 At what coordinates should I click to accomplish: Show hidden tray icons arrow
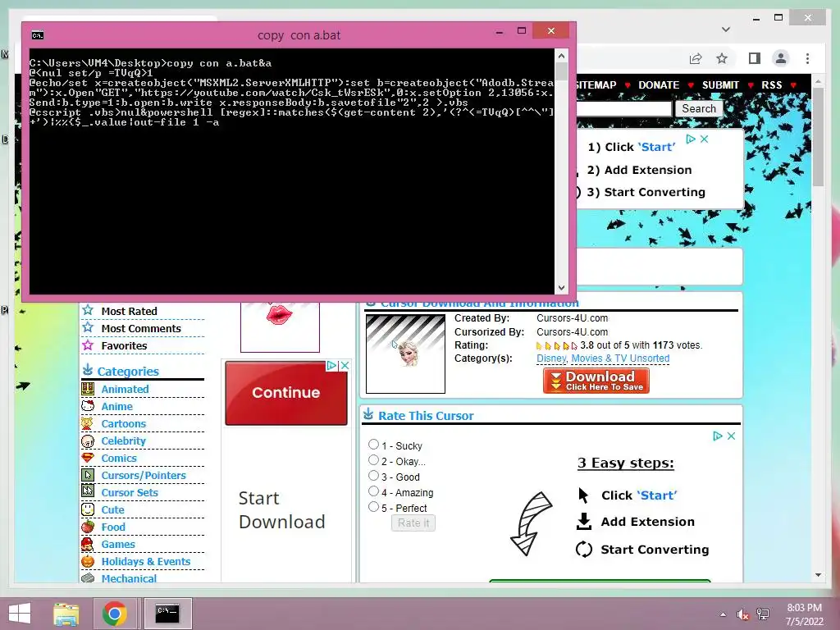[724, 614]
